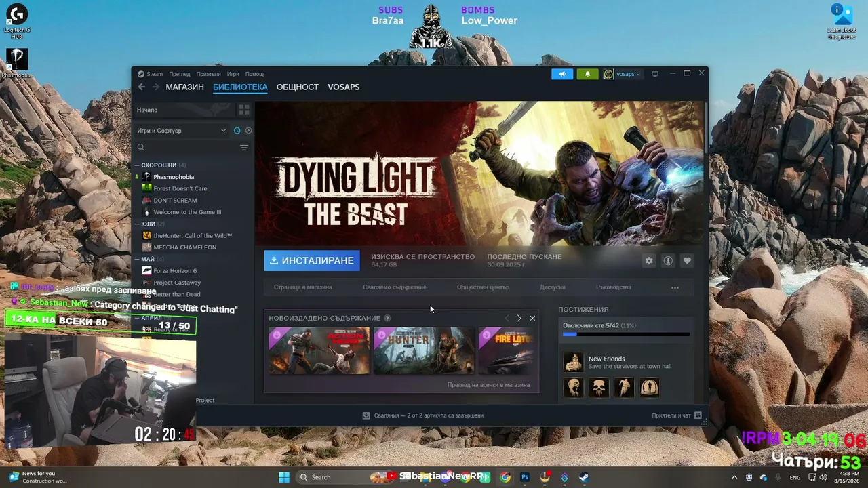Open the Logitech G HUB desktop shortcut
The width and height of the screenshot is (868, 488).
17,22
